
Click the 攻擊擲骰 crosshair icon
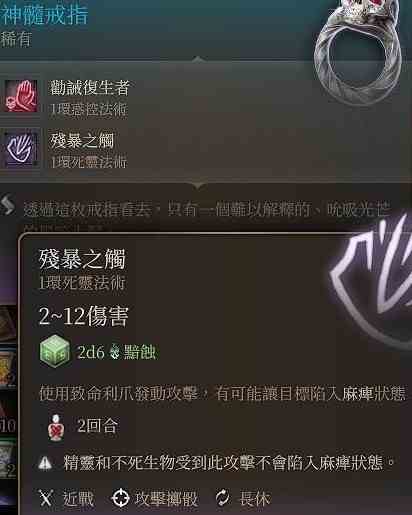click(x=120, y=498)
